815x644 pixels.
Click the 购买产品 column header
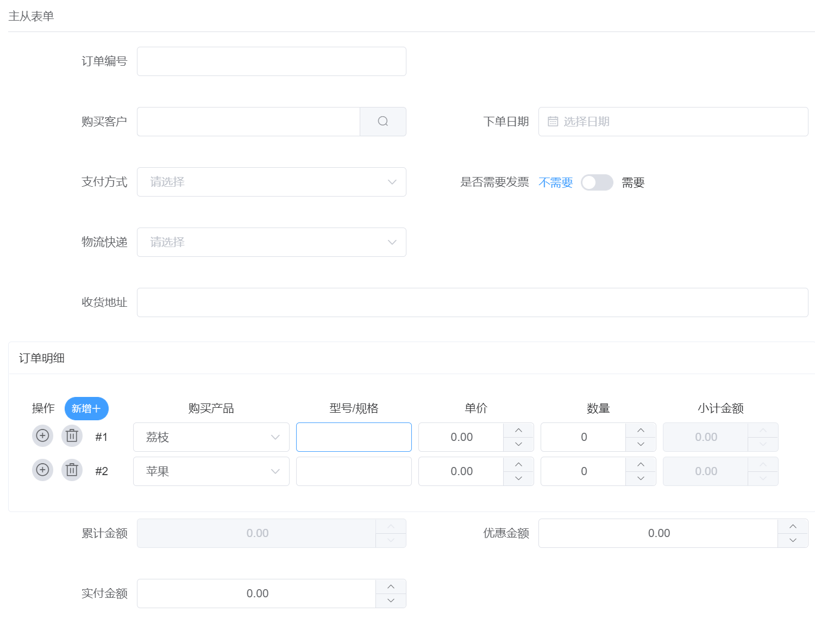(x=211, y=408)
